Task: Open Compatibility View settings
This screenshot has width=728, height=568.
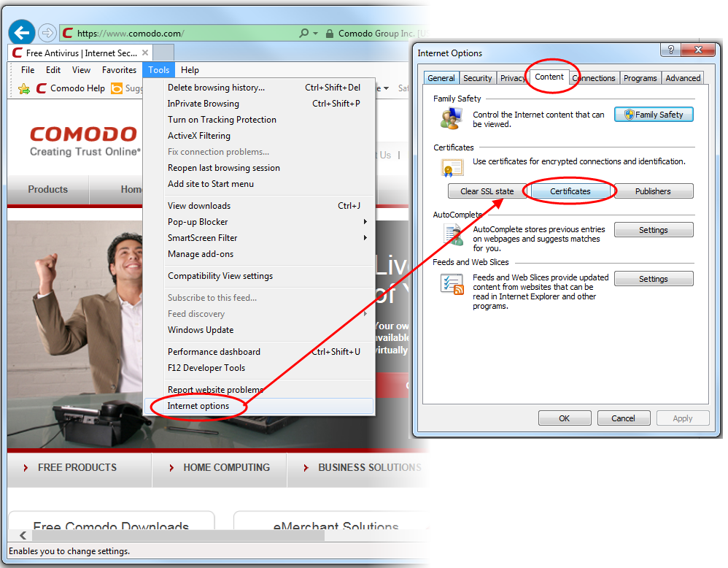Action: [x=259, y=276]
